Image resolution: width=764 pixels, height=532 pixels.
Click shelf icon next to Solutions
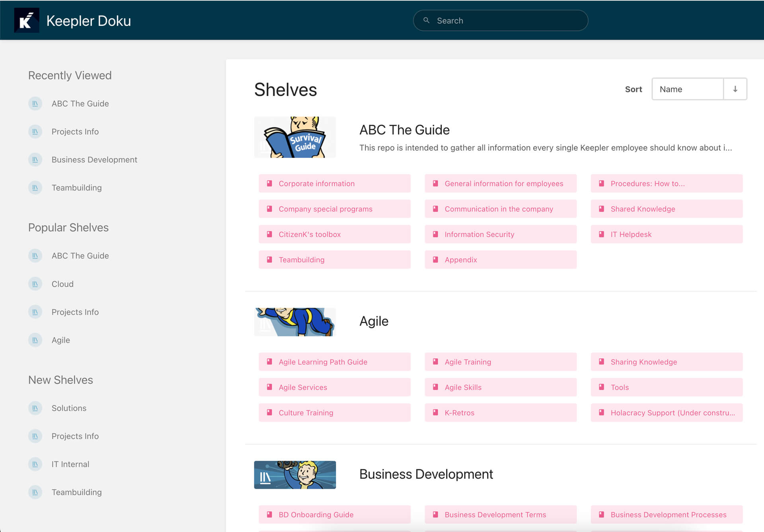pos(35,408)
